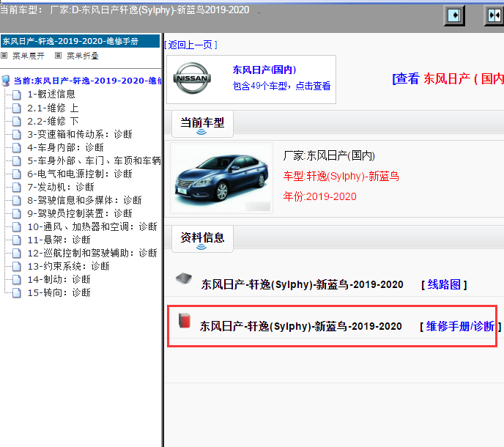Select 8-驾驶信息和多媒体：诊断
504x447 pixels.
point(84,200)
